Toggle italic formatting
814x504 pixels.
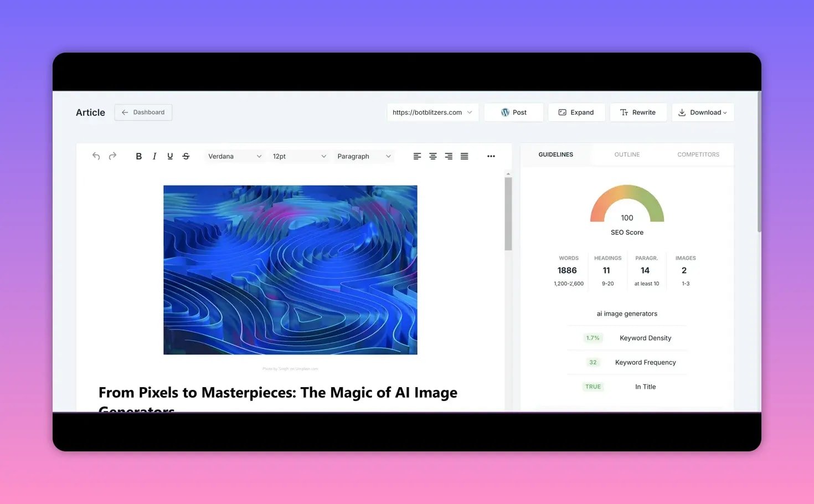[154, 156]
